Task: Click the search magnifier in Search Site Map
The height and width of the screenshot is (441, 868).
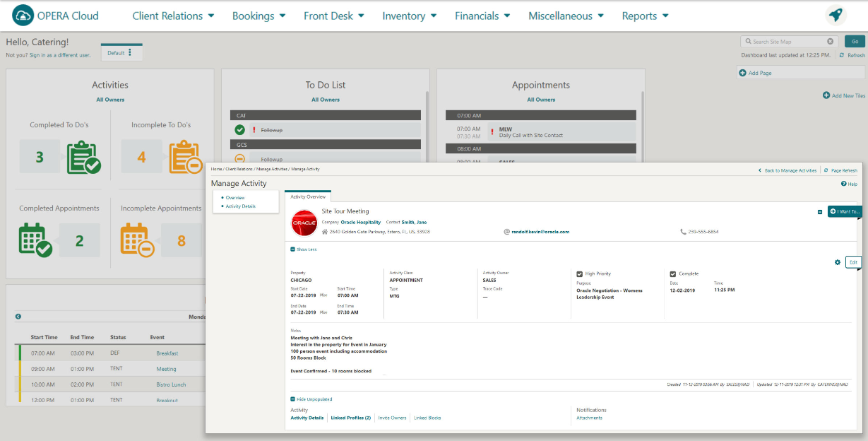Action: tap(748, 41)
